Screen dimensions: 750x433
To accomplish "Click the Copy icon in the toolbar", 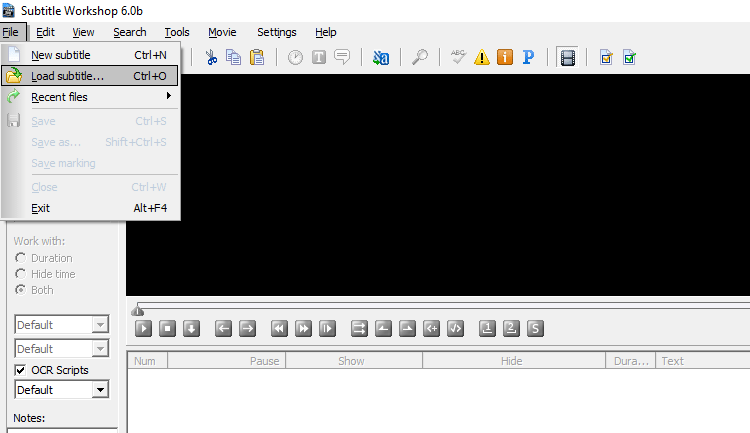I will click(233, 57).
